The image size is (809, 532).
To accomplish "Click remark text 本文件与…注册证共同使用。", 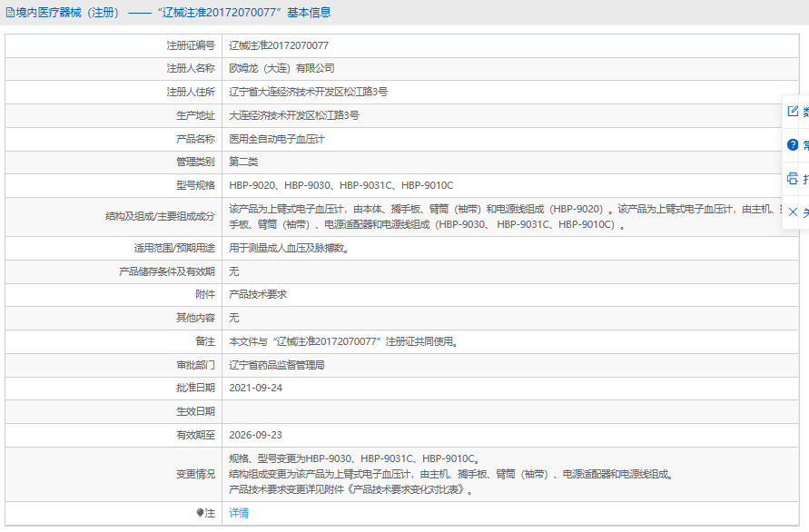I will pyautogui.click(x=345, y=341).
